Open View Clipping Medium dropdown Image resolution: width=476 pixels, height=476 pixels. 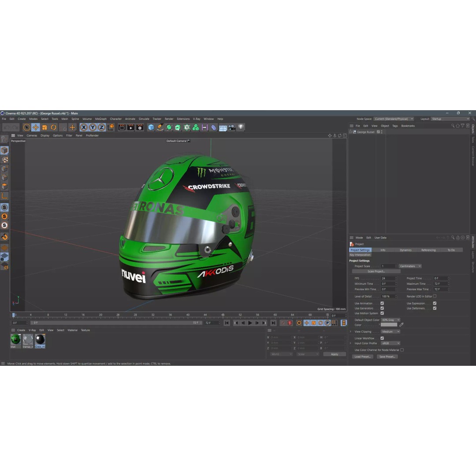click(x=390, y=331)
